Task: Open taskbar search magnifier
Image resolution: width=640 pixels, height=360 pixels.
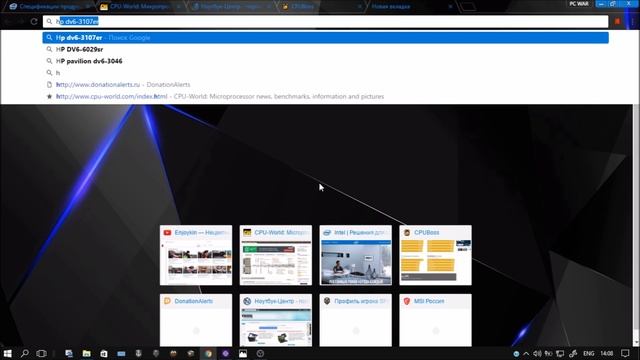Action: click(24, 353)
